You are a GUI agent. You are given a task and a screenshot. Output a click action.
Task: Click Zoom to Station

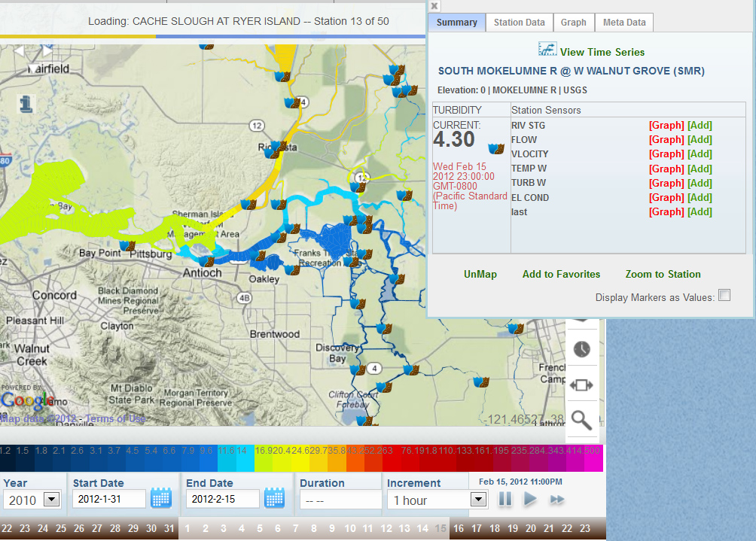(x=663, y=274)
